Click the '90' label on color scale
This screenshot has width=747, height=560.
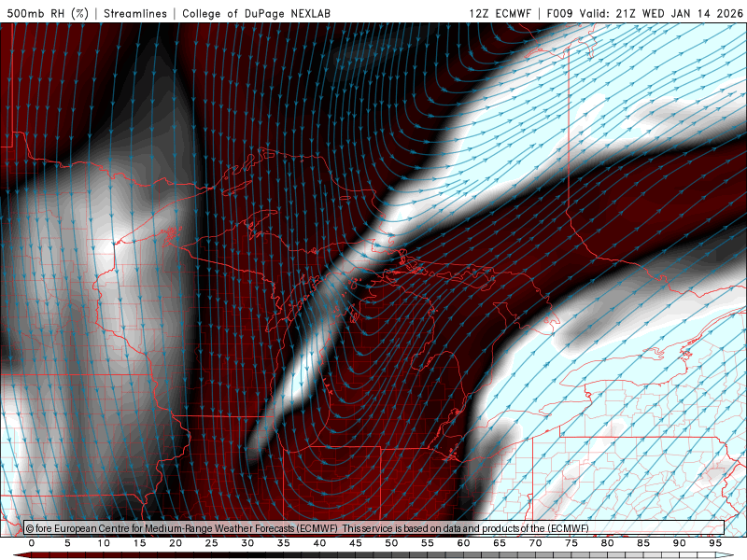click(x=679, y=543)
